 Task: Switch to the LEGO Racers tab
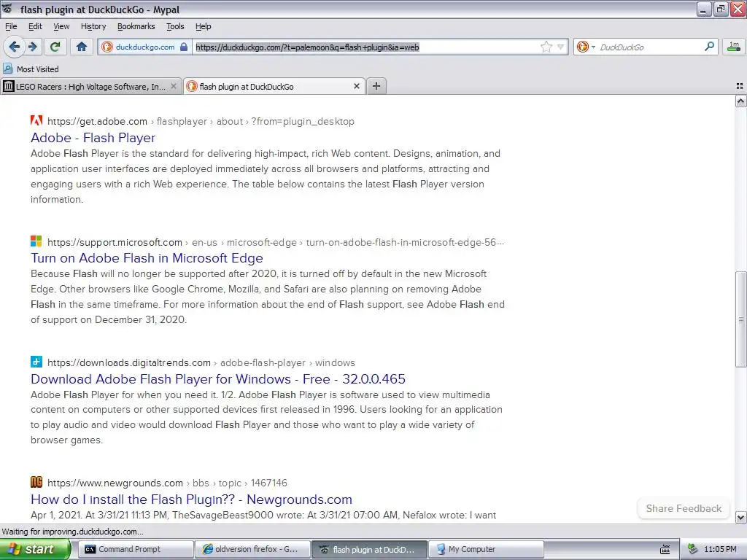coord(90,86)
